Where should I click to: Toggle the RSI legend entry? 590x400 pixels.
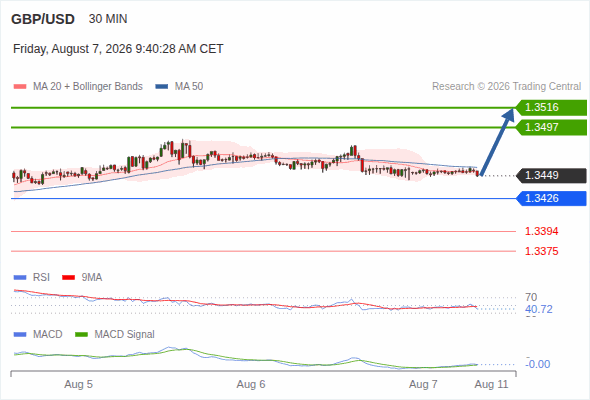pos(32,277)
